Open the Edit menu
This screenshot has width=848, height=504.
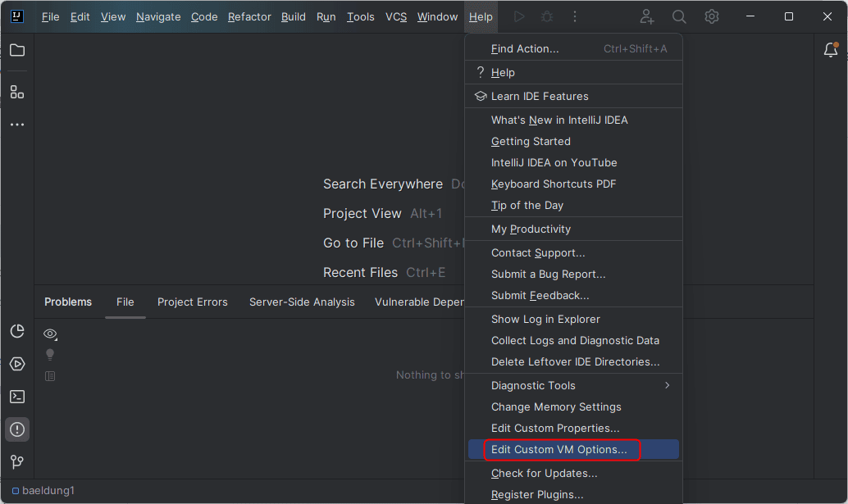tap(80, 16)
